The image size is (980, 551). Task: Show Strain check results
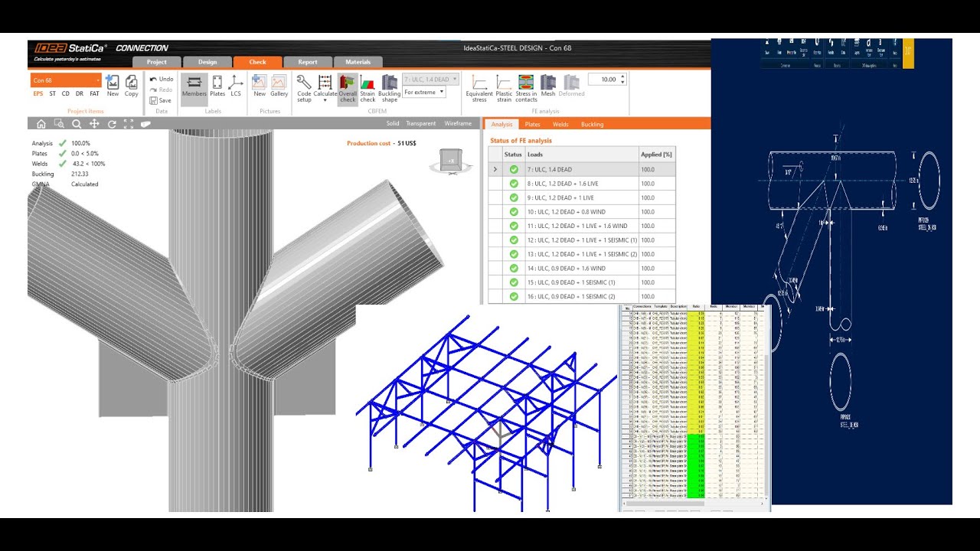[367, 88]
